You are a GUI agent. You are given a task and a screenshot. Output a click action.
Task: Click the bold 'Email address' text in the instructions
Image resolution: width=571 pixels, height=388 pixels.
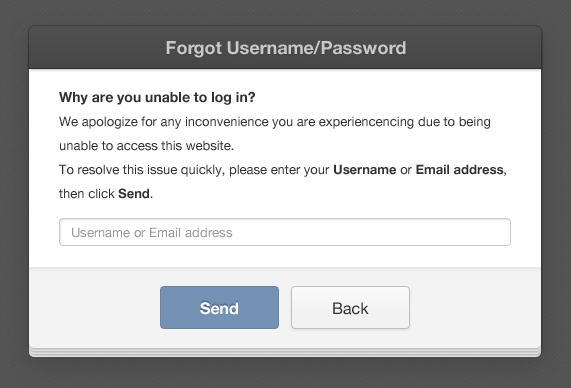click(x=460, y=170)
